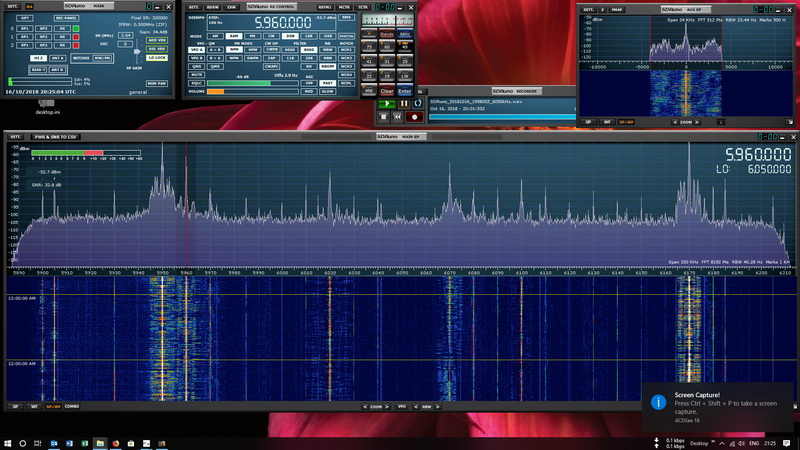Show hidden system tray icons

(x=721, y=443)
